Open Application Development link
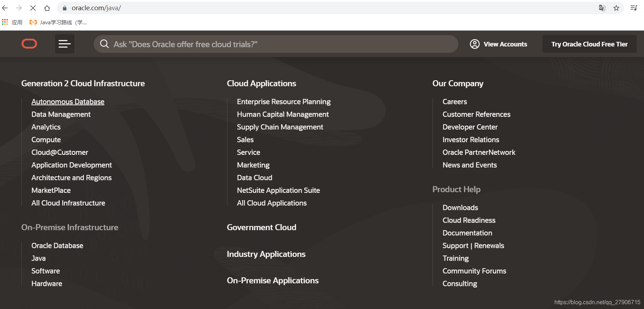 (x=72, y=165)
